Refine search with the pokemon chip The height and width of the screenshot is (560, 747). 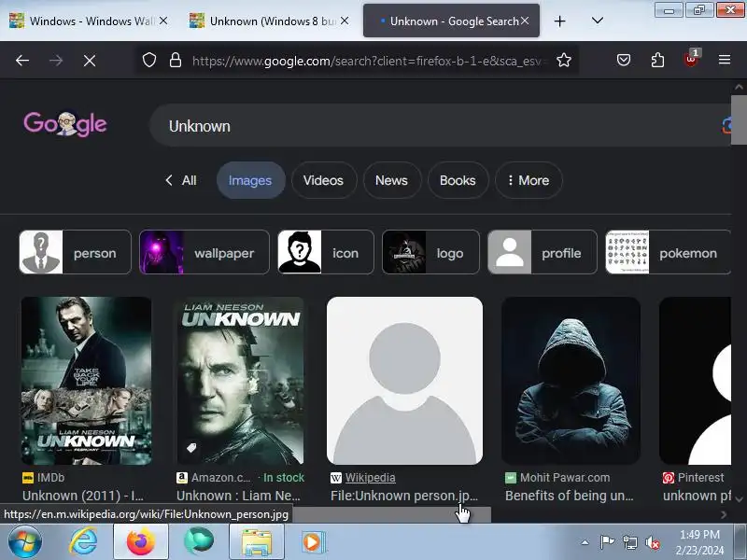click(668, 252)
